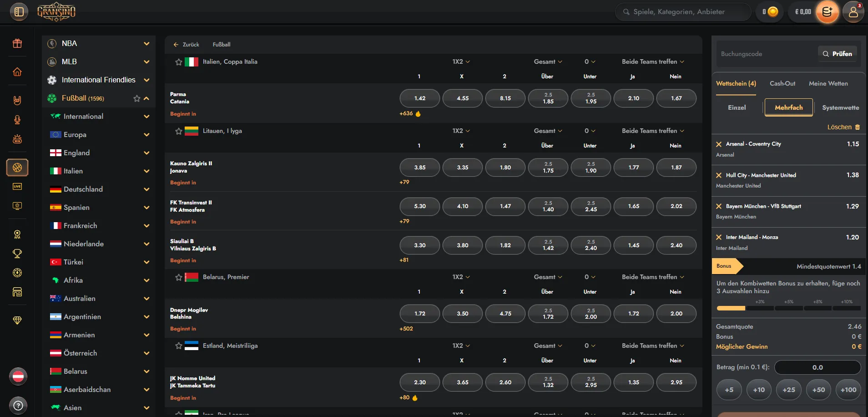
Task: Click the fire icon under JK Nomme United
Action: (x=415, y=398)
